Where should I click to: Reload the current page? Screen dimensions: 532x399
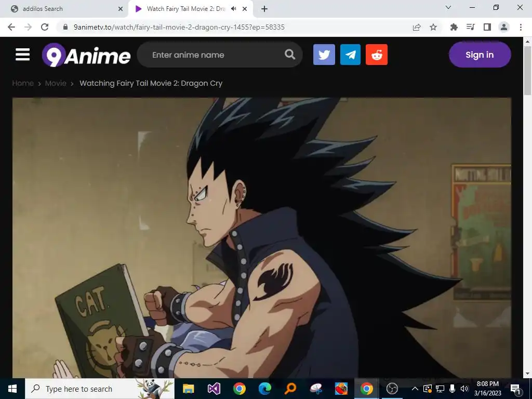(45, 27)
